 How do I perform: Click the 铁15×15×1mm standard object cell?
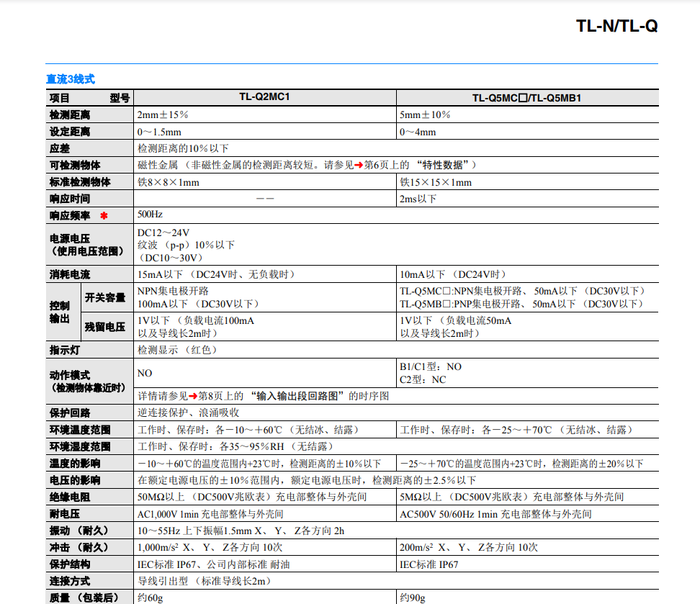tap(436, 182)
